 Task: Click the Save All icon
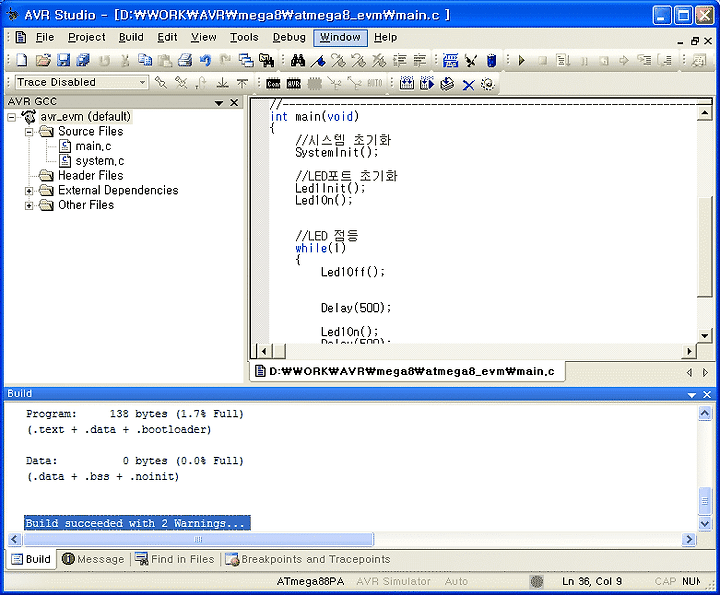(83, 60)
